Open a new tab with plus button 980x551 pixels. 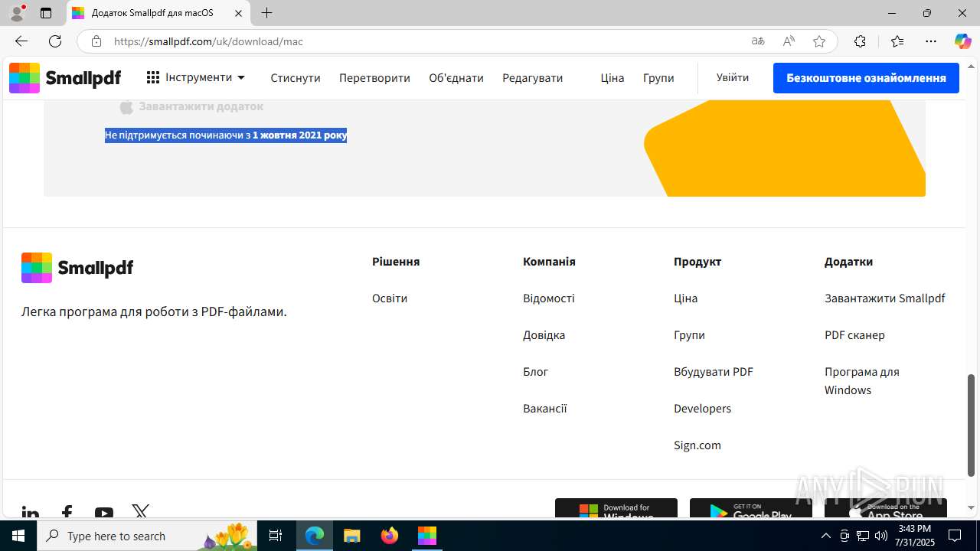coord(266,13)
